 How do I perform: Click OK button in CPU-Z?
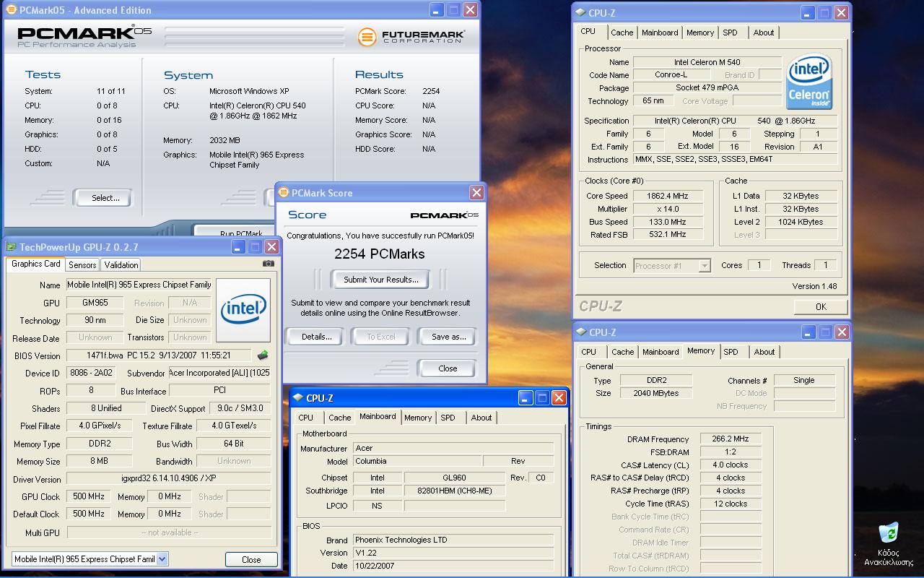821,306
